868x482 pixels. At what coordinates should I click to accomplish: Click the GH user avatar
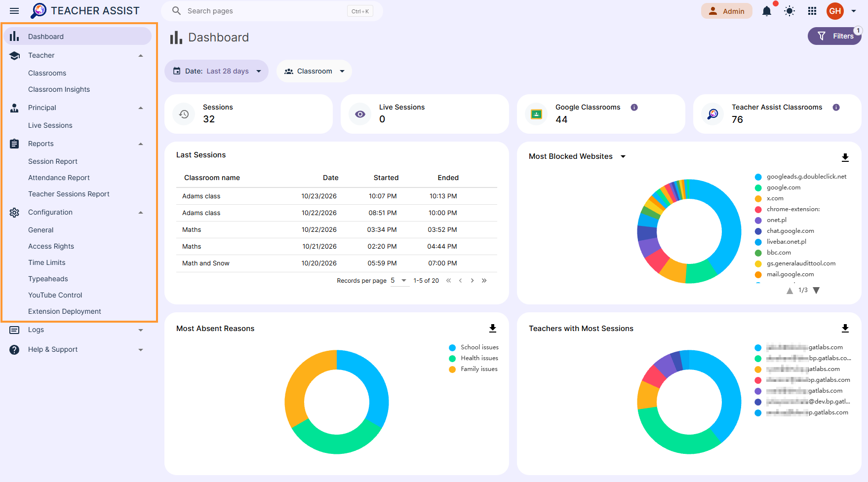pyautogui.click(x=835, y=11)
